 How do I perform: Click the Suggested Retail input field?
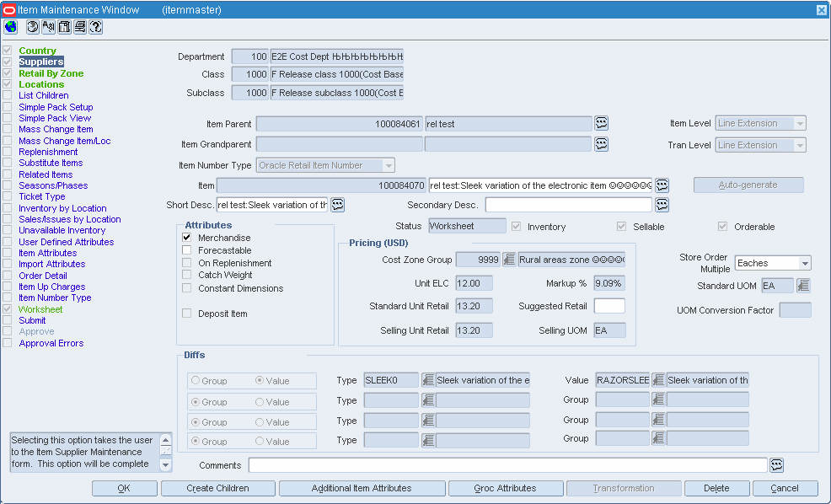pos(609,306)
